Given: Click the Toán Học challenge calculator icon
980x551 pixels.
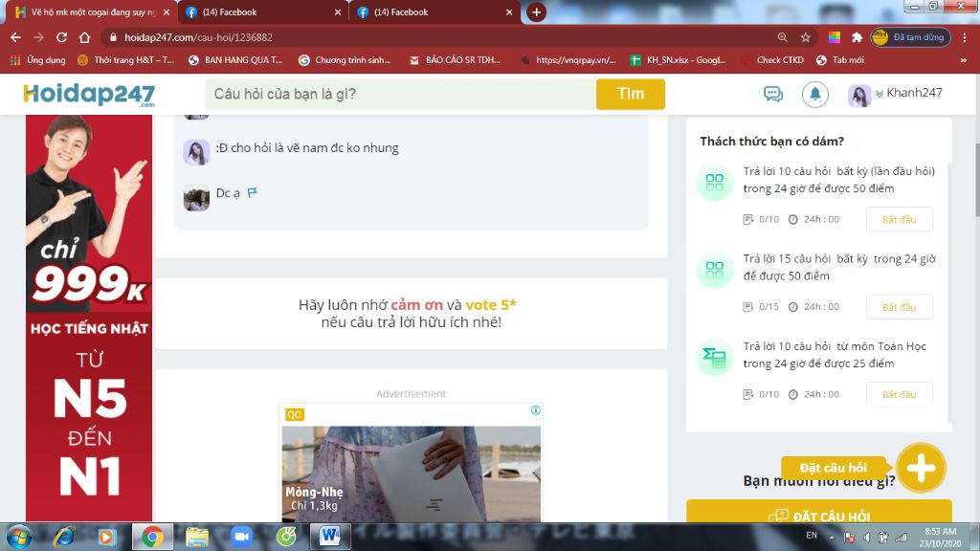Looking at the screenshot, I should tap(714, 358).
